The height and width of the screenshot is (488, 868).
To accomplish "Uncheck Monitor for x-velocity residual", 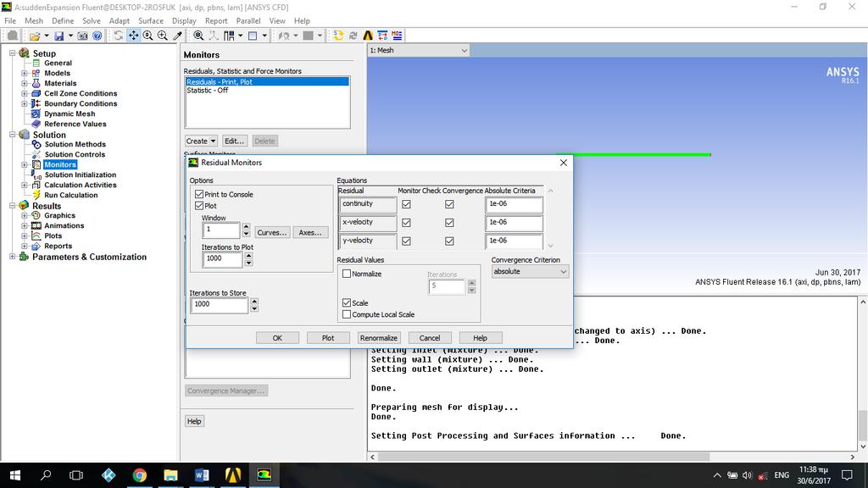I will [x=406, y=223].
